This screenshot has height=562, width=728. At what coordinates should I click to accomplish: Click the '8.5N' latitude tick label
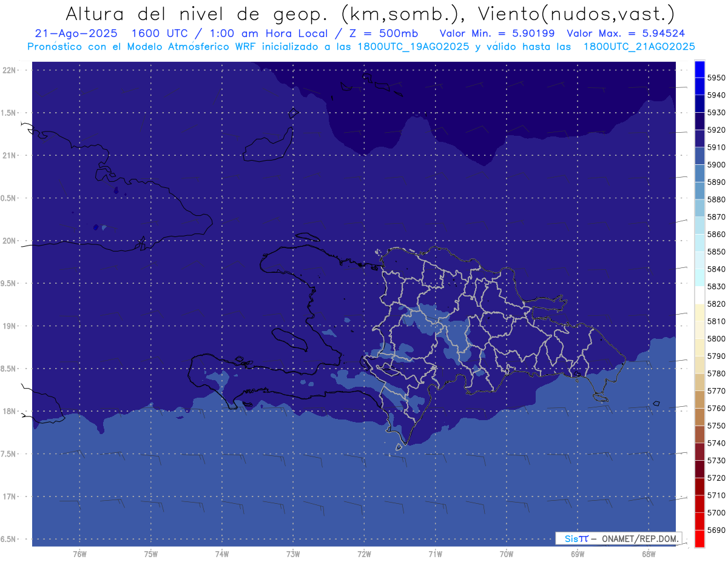(8, 369)
